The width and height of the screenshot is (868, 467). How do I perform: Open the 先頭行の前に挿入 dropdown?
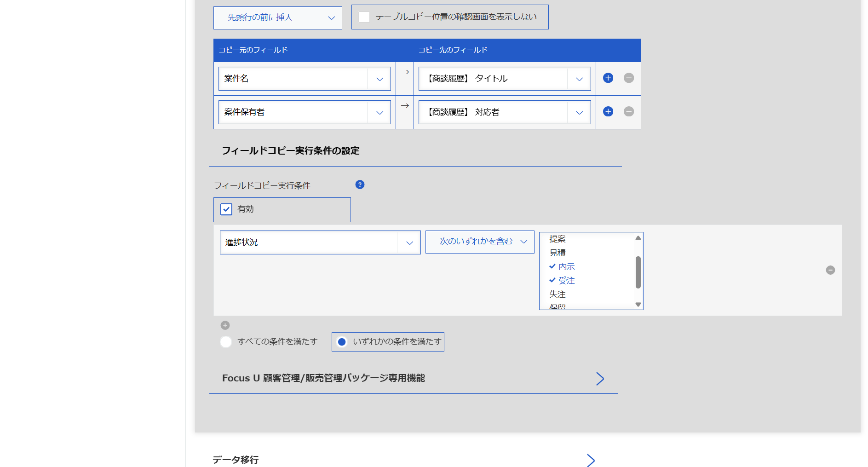tap(277, 18)
